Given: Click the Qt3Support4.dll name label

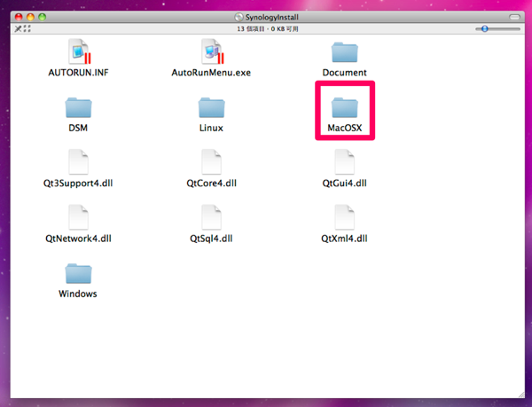Looking at the screenshot, I should coord(78,184).
